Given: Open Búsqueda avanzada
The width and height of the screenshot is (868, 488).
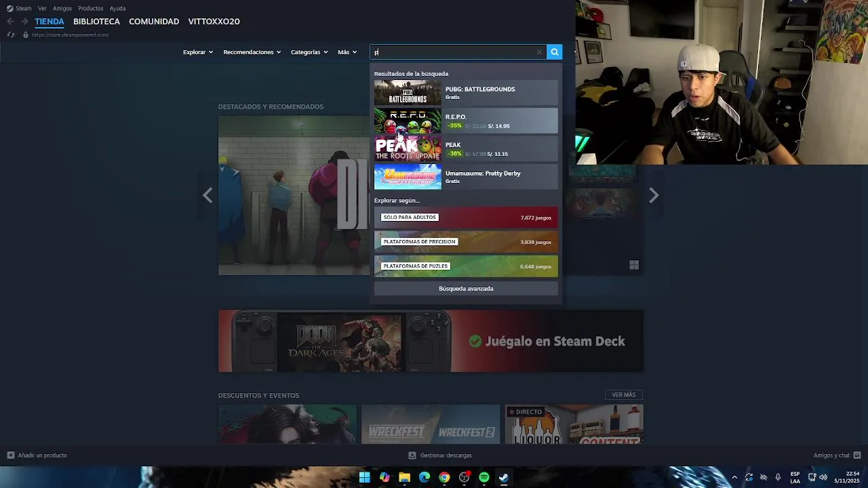Looking at the screenshot, I should click(x=466, y=289).
